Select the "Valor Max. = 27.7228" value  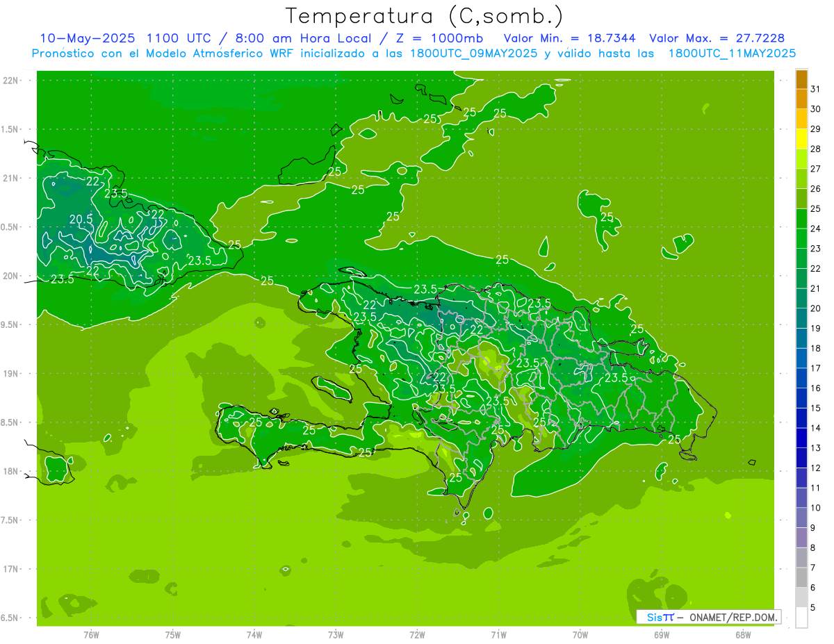tap(717, 38)
